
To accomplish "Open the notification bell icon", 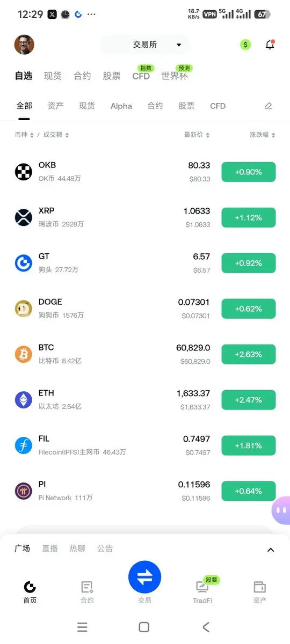I will coord(270,45).
